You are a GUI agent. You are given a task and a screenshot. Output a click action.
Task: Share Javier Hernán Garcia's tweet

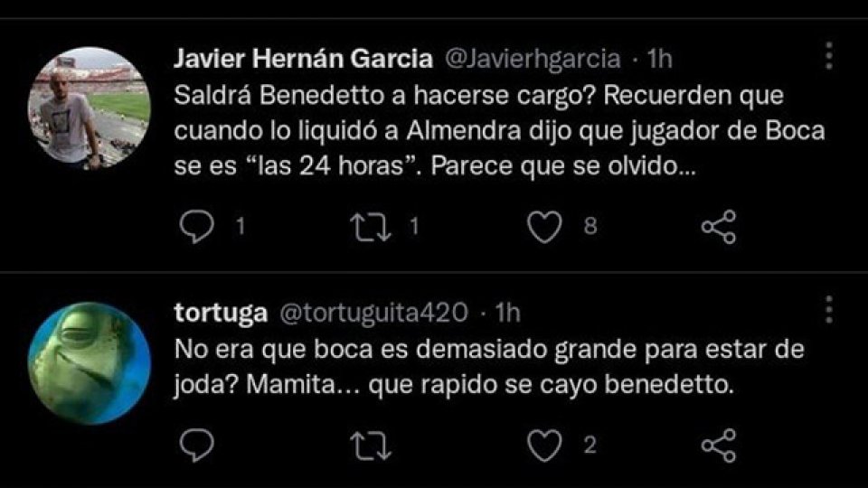point(719,227)
